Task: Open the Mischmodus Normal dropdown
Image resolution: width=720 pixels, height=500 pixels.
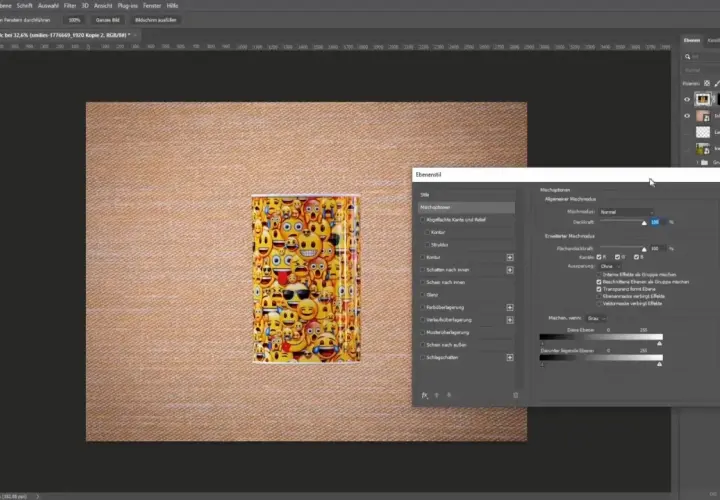Action: (x=626, y=212)
